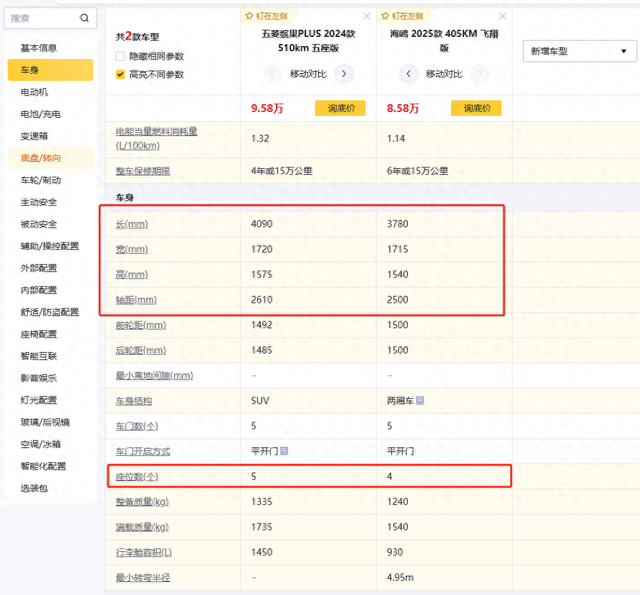Screen dimensions: 640x595
Task: Click info icon next to 两厢车
Action: [x=420, y=401]
